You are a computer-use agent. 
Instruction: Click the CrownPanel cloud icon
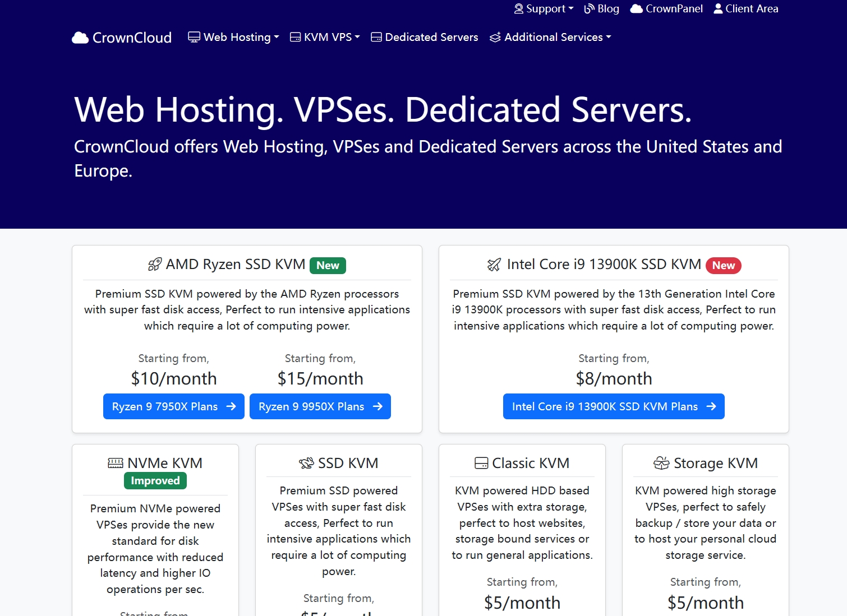coord(636,8)
